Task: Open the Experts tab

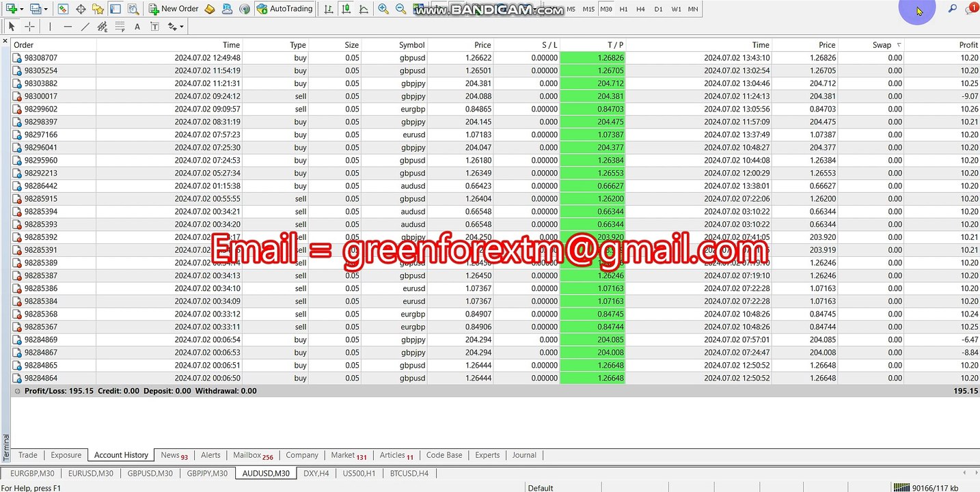Action: [487, 455]
